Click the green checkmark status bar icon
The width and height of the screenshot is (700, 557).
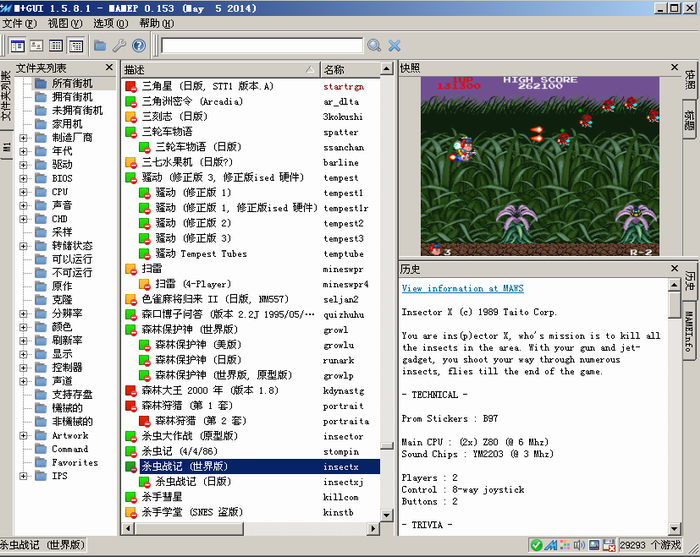pyautogui.click(x=537, y=545)
